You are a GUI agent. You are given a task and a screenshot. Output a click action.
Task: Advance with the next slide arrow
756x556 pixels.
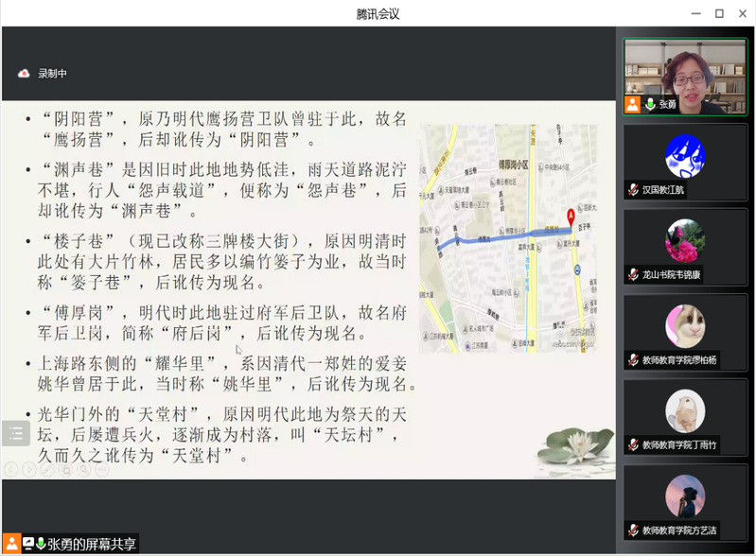(x=26, y=468)
